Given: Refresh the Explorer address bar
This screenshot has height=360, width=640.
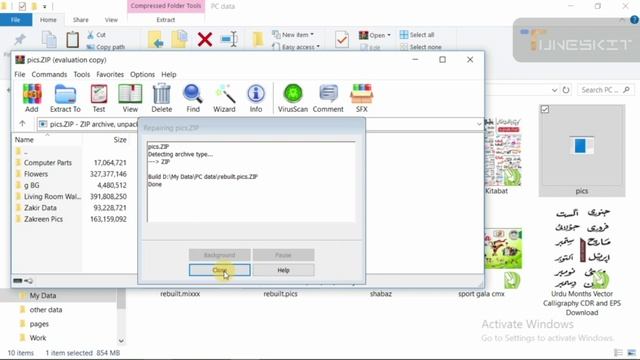Looking at the screenshot, I should click(x=566, y=90).
